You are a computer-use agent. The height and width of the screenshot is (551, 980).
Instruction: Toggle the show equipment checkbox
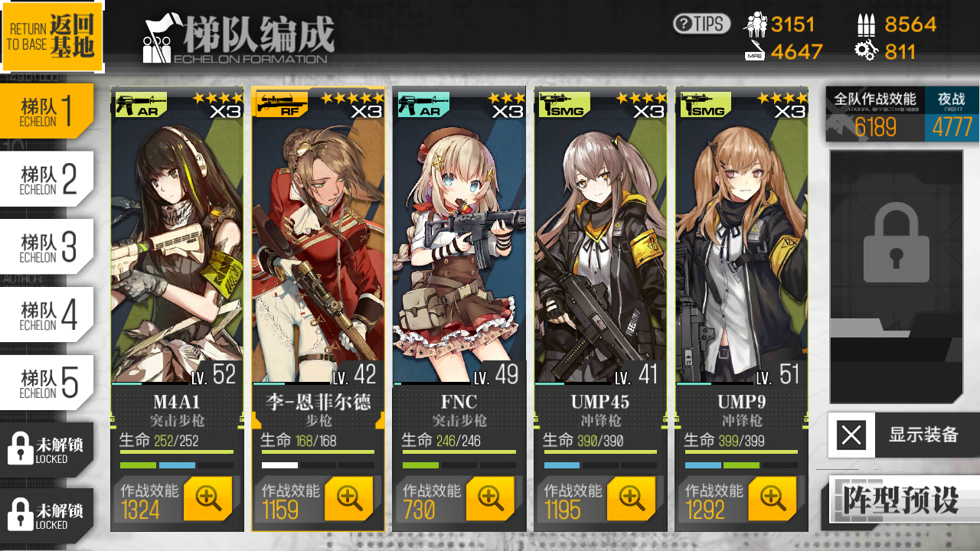(851, 435)
